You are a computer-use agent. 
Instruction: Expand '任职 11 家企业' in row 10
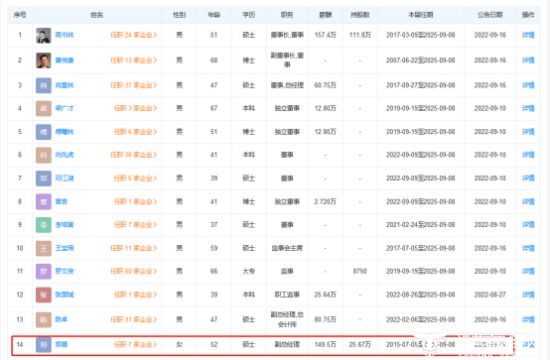(134, 248)
